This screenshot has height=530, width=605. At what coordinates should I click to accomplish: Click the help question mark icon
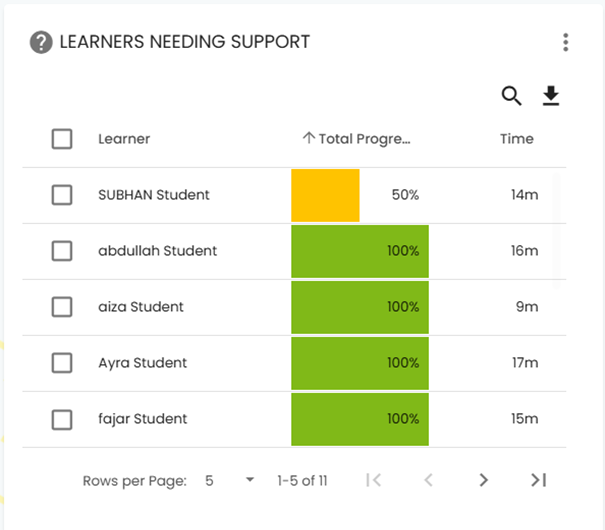(x=41, y=42)
